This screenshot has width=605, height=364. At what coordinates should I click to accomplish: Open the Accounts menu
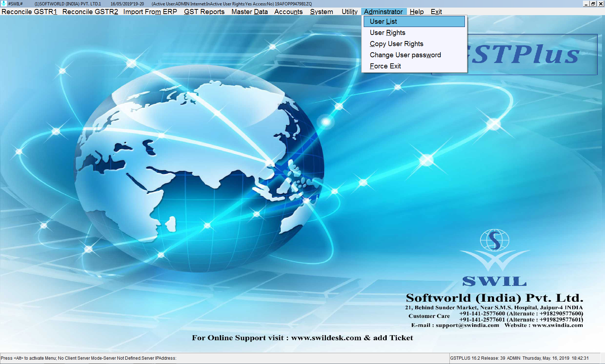point(288,12)
